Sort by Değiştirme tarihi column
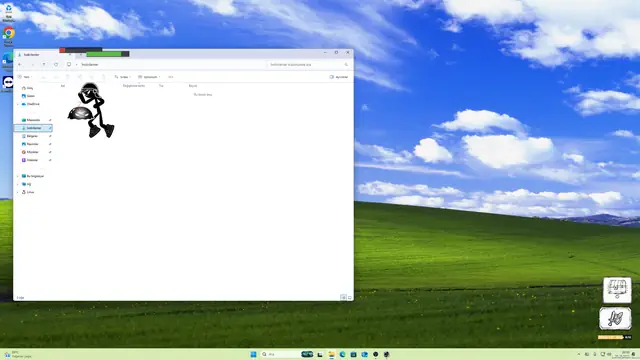Image resolution: width=640 pixels, height=360 pixels. 134,86
